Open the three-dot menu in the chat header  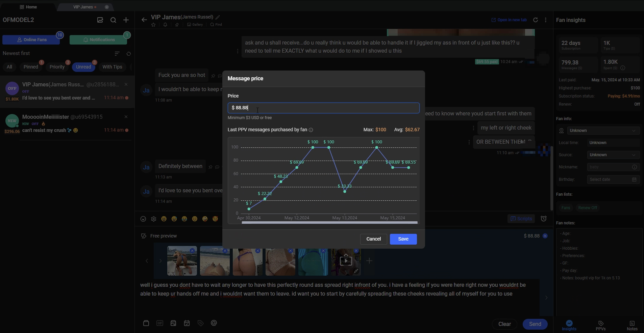[546, 20]
